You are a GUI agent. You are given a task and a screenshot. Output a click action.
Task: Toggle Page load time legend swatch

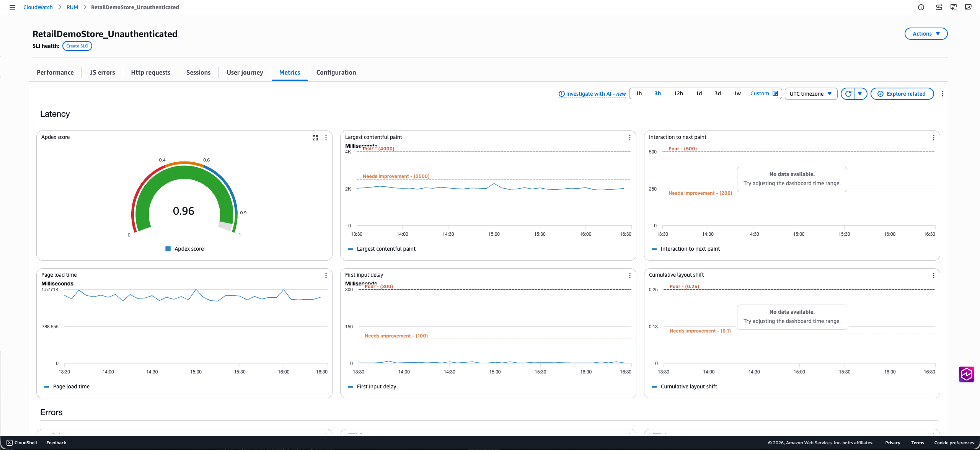point(47,387)
